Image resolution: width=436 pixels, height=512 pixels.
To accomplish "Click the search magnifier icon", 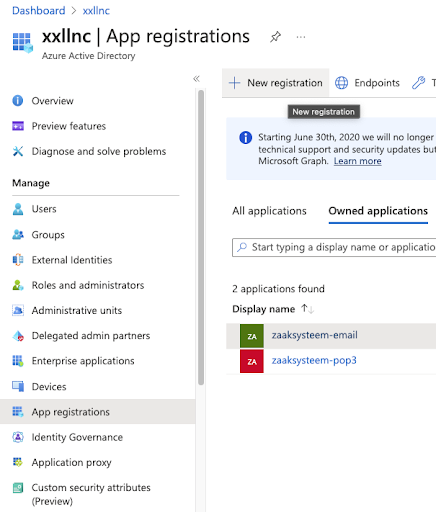I will point(242,247).
